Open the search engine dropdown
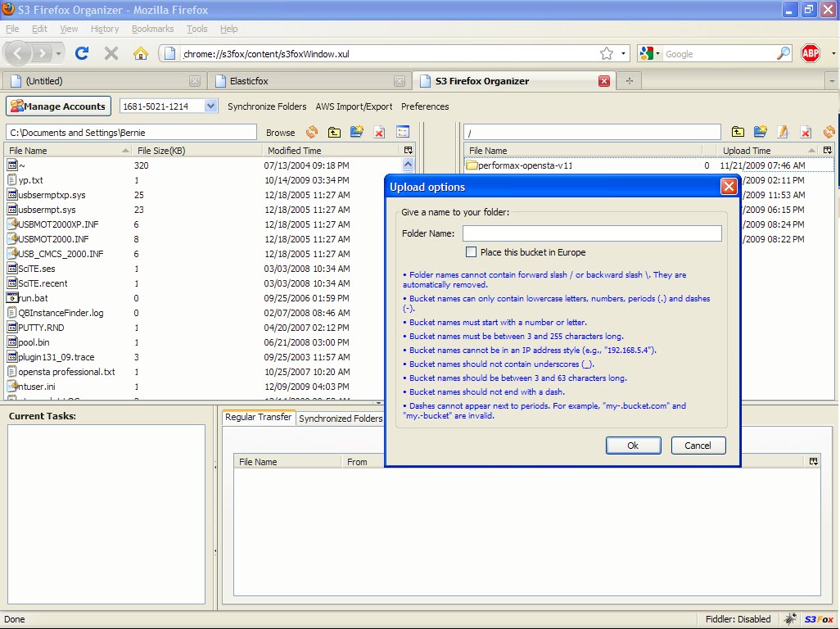Screen dimensions: 840x629 click(x=649, y=53)
